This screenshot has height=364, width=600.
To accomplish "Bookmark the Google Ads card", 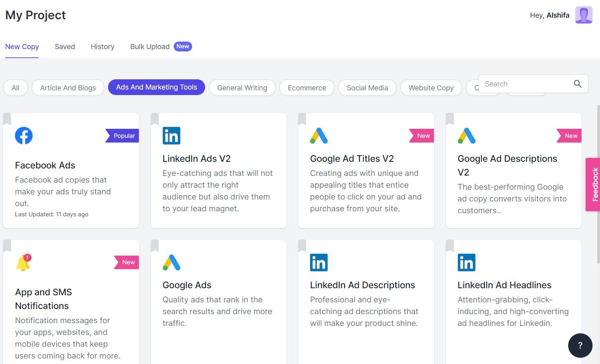I will tap(155, 246).
